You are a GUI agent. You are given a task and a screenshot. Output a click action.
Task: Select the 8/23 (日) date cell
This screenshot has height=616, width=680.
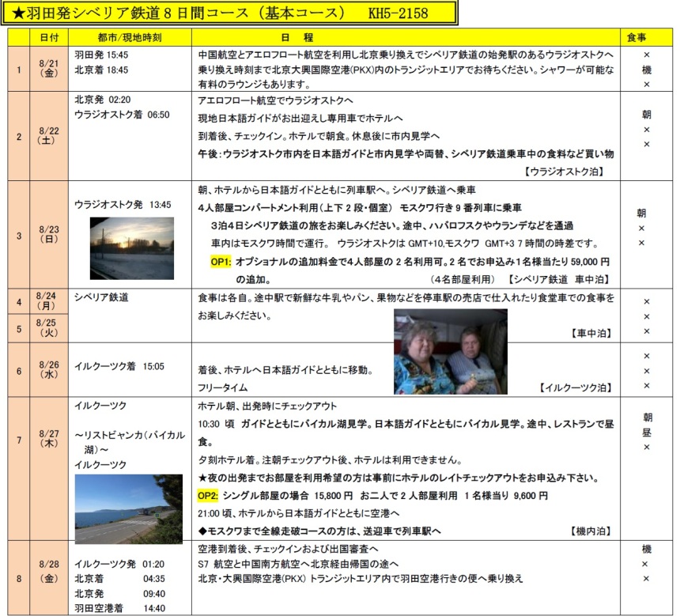(49, 234)
